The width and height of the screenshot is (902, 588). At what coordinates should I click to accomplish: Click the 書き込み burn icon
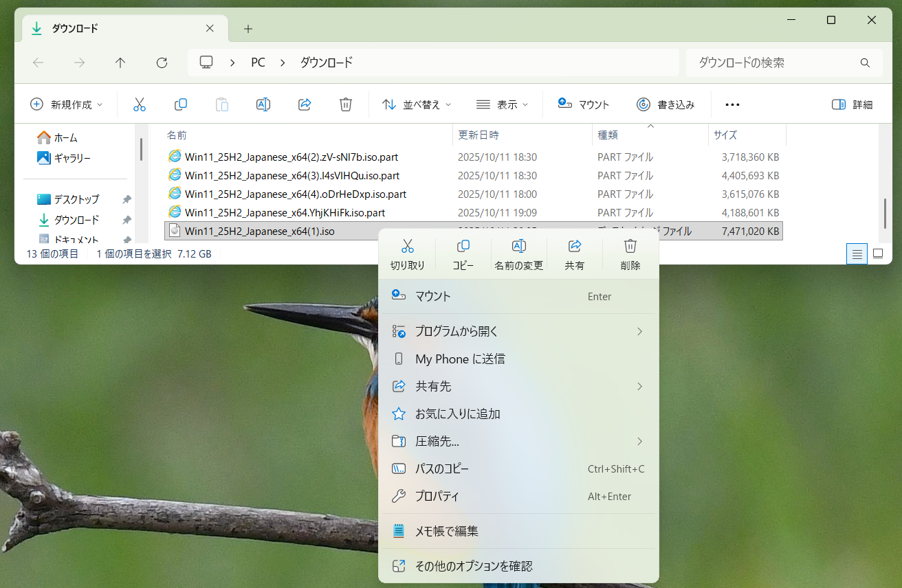coord(666,104)
